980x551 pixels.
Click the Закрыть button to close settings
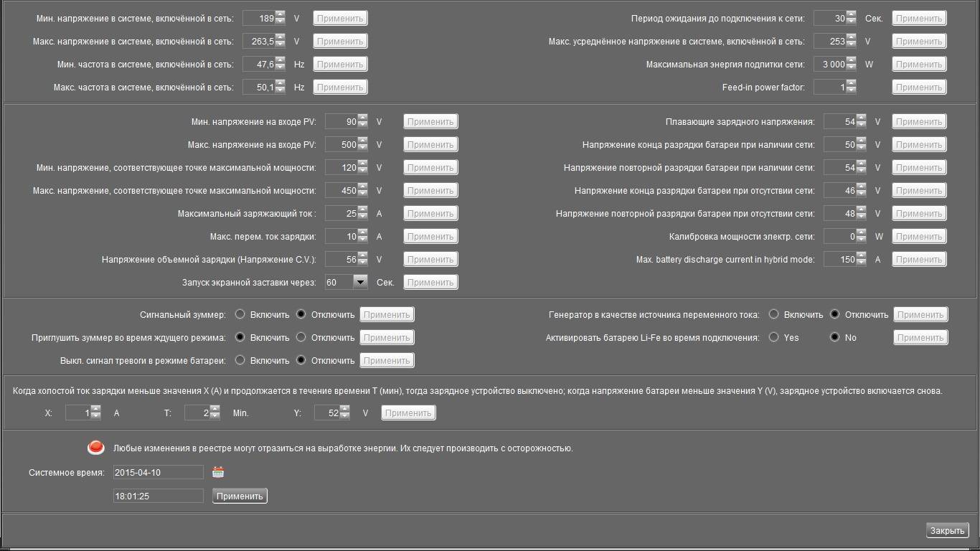(x=947, y=531)
